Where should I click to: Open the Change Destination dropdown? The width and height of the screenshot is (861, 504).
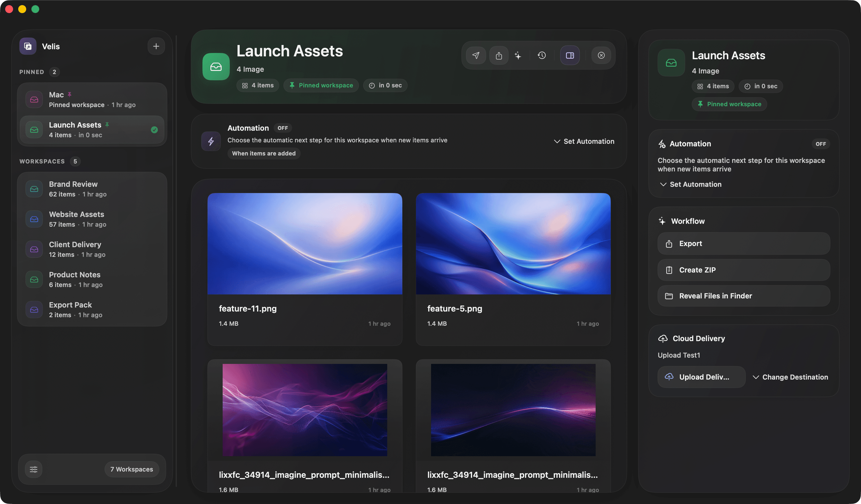pos(790,377)
